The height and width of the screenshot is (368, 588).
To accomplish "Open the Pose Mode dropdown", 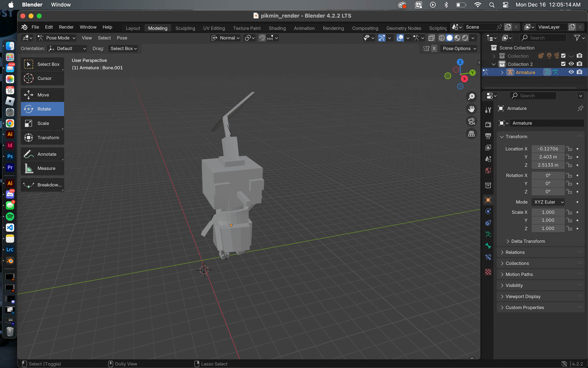I will (56, 38).
